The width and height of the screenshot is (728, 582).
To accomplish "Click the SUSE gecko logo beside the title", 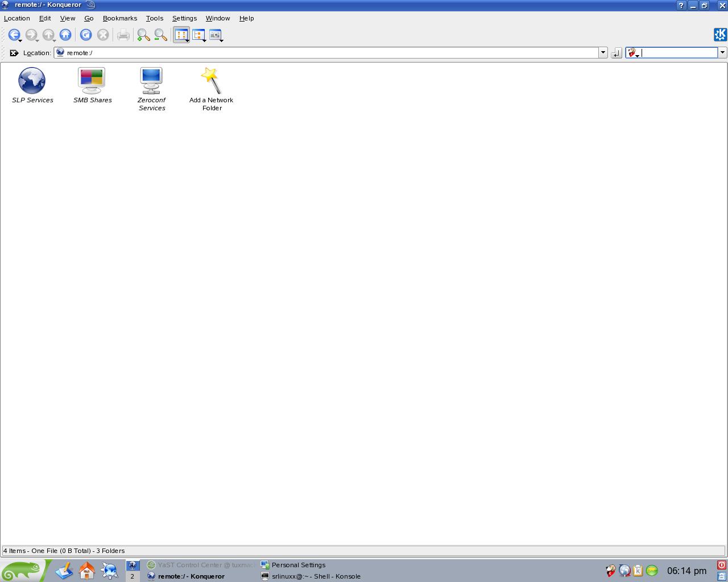I will point(91,5).
